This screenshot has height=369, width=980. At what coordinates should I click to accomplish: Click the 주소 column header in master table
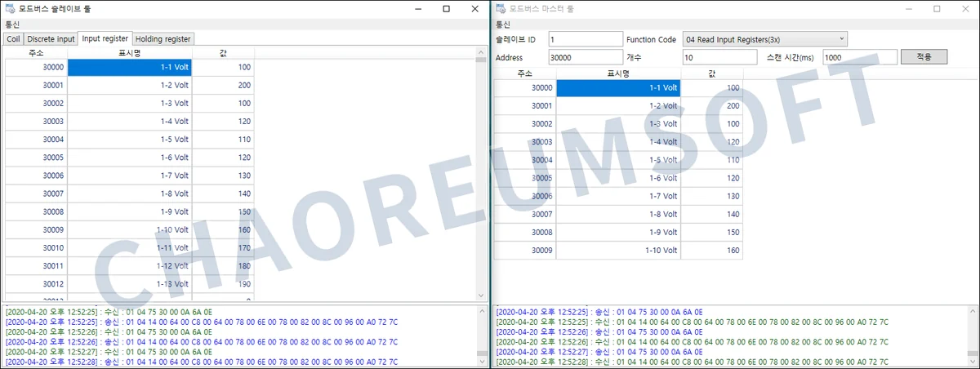[525, 73]
